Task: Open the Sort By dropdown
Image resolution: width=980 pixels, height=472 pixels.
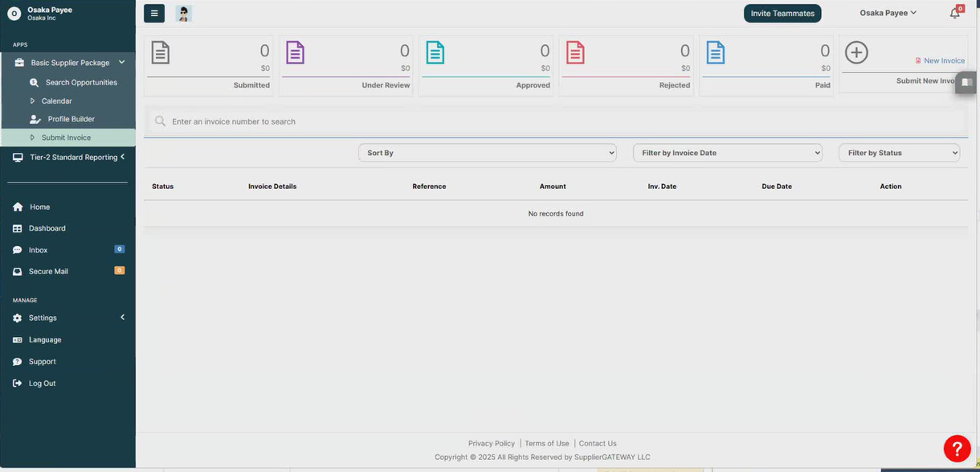Action: tap(487, 153)
